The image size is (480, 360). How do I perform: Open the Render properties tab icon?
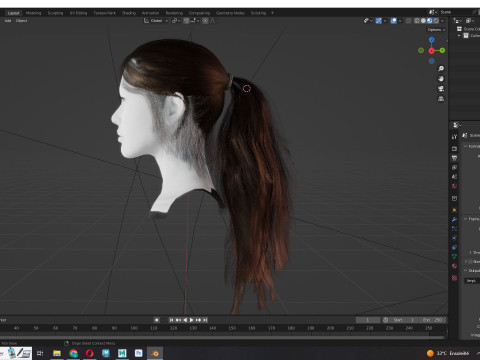pyautogui.click(x=454, y=148)
